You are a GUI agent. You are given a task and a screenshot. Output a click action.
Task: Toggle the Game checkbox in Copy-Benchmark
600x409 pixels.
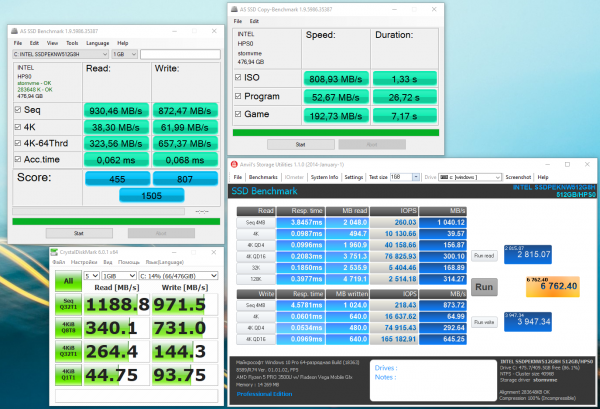click(238, 114)
